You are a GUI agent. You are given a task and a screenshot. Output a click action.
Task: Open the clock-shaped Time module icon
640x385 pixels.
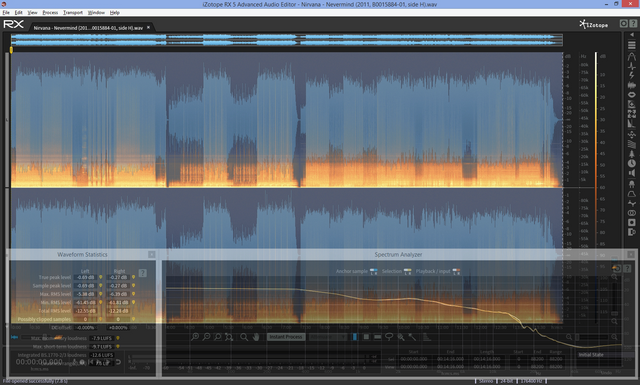pos(631,164)
